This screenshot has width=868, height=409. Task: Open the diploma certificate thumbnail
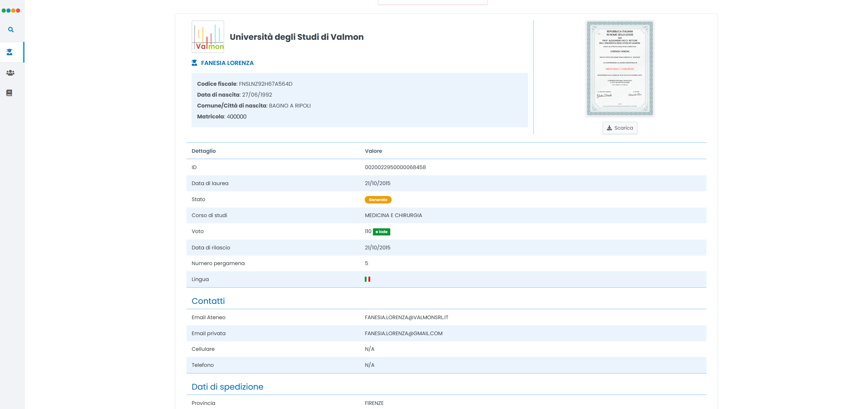tap(619, 68)
